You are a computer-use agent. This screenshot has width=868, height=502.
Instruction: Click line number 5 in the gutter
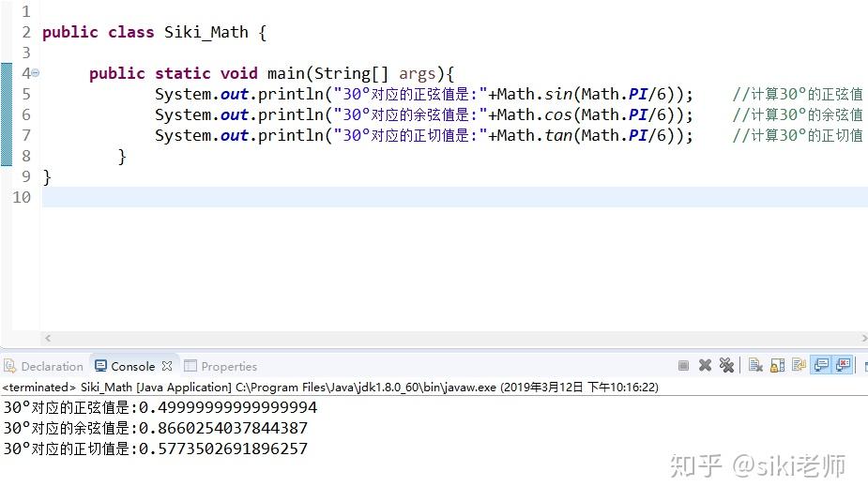(26, 94)
